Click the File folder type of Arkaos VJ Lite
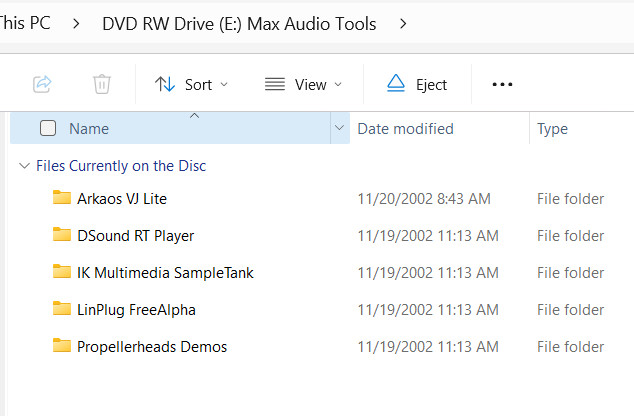Screen dimensions: 634x416 point(570,199)
